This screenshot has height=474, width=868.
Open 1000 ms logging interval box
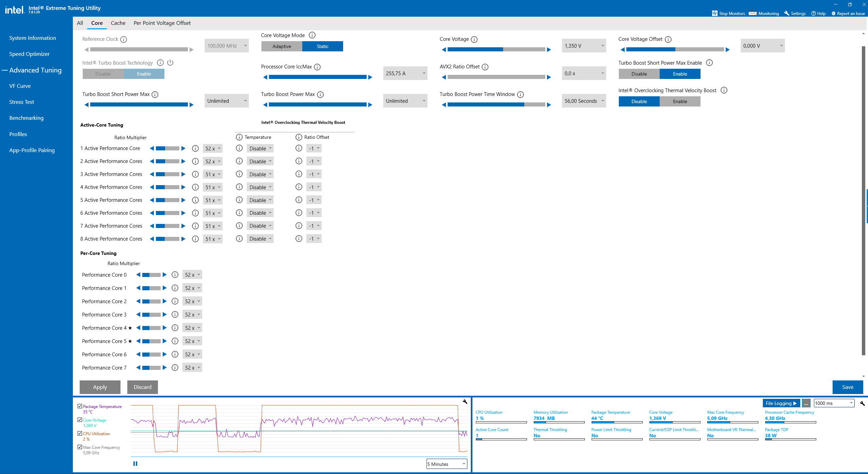pyautogui.click(x=834, y=403)
